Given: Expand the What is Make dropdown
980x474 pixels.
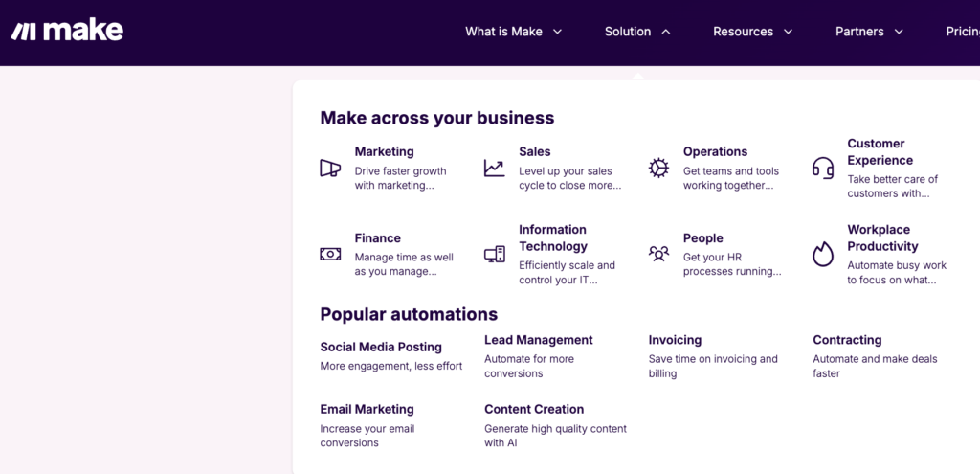Looking at the screenshot, I should [513, 32].
